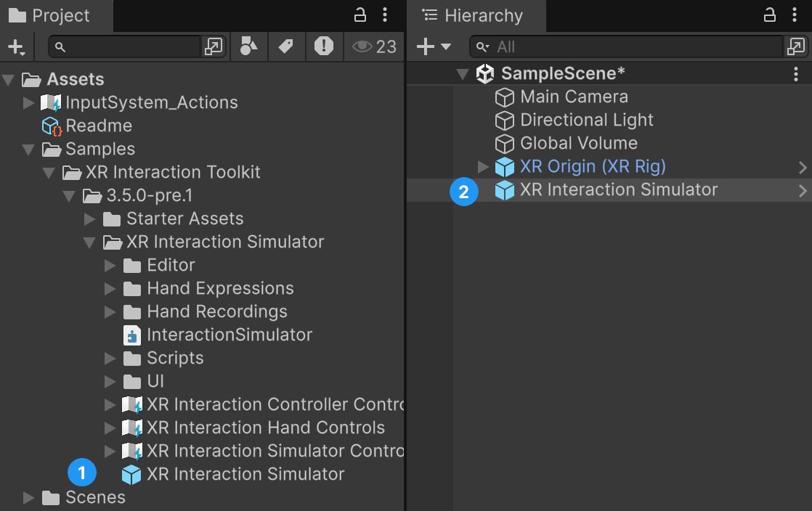Collapse the Samples folder
The height and width of the screenshot is (511, 812).
pos(29,150)
